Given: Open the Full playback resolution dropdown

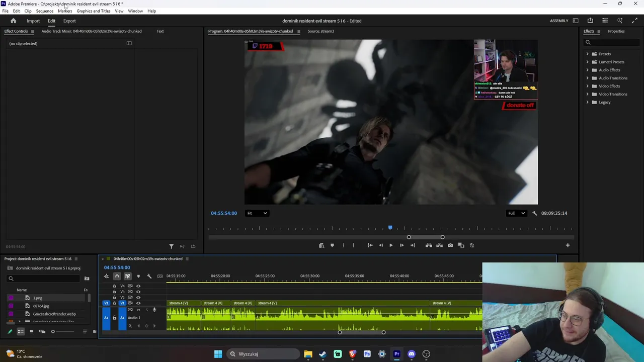Looking at the screenshot, I should (516, 213).
